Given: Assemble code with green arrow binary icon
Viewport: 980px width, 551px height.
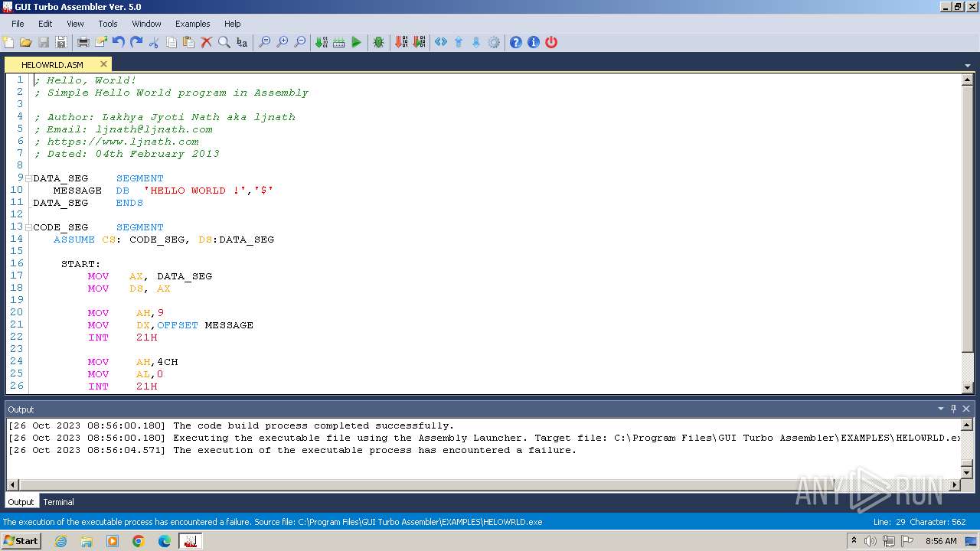Looking at the screenshot, I should [322, 42].
